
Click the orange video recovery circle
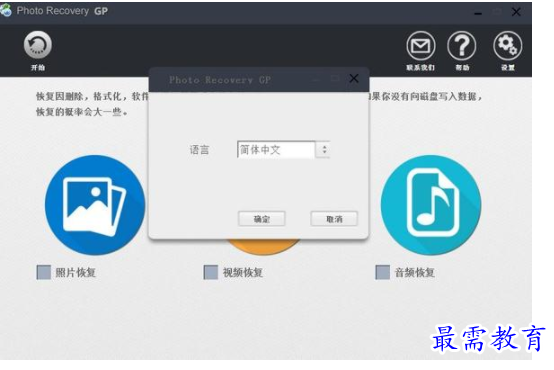263,247
